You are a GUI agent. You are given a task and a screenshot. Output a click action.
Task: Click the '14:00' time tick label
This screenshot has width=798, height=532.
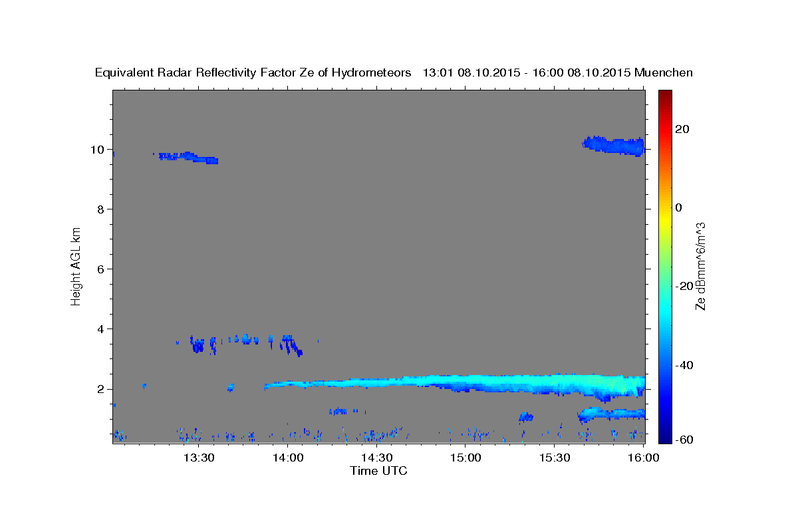click(288, 458)
